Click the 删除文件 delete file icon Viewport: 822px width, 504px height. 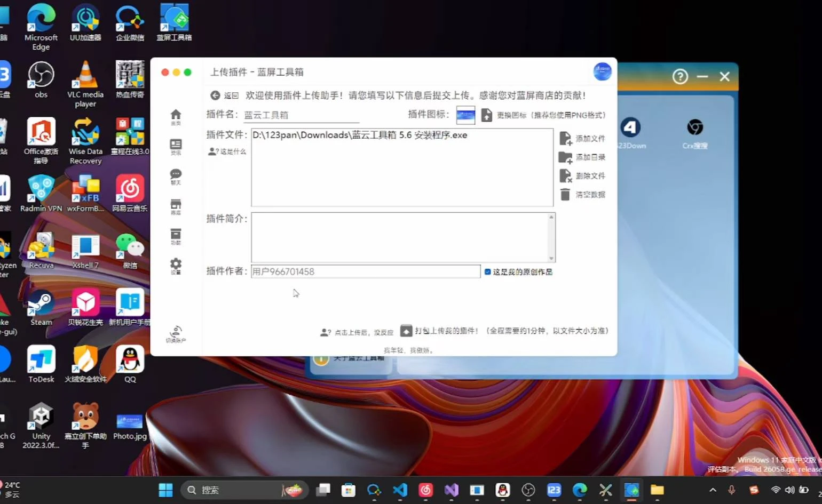(x=565, y=176)
